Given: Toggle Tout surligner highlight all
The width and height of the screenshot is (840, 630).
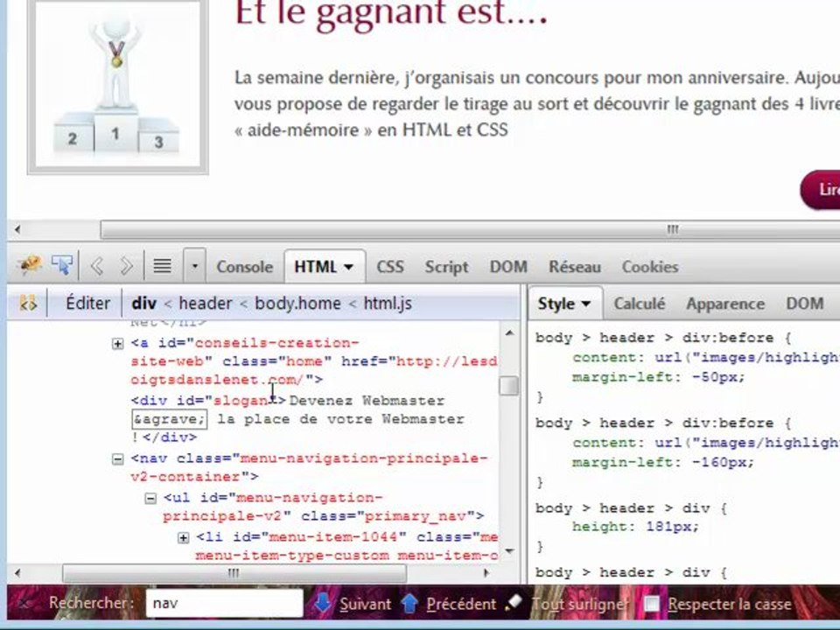Looking at the screenshot, I should [567, 604].
